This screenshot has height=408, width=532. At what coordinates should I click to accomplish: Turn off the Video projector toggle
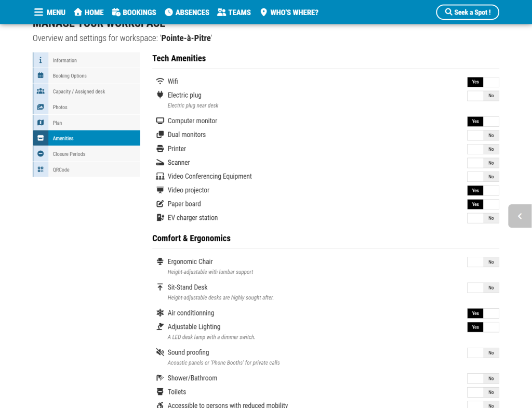[x=483, y=190]
